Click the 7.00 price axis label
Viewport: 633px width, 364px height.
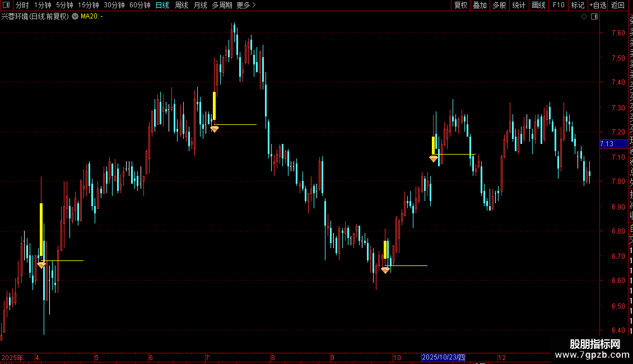(x=618, y=181)
